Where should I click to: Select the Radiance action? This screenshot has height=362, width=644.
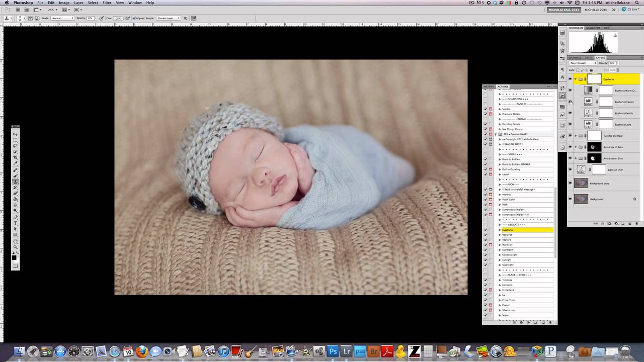click(526, 235)
